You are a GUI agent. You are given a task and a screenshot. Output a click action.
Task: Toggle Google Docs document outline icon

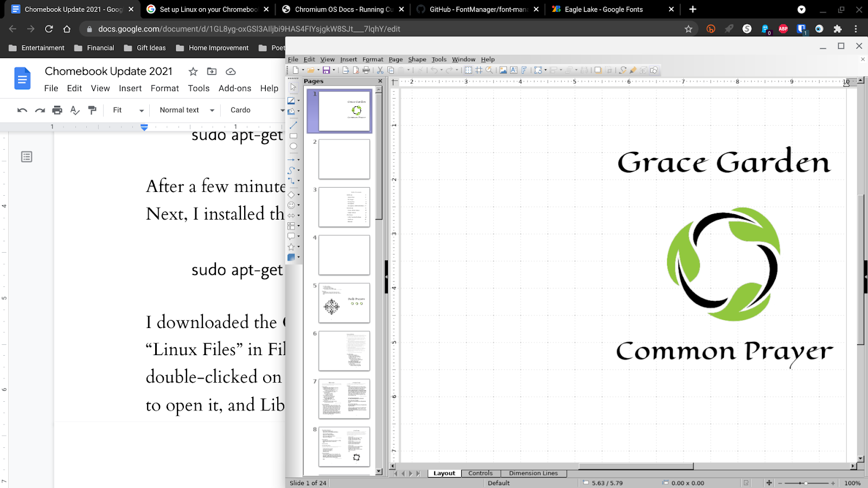point(27,157)
